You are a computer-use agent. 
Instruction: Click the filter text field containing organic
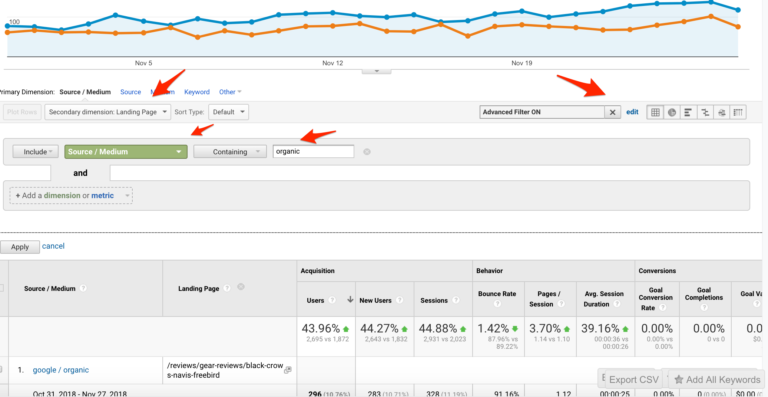313,152
